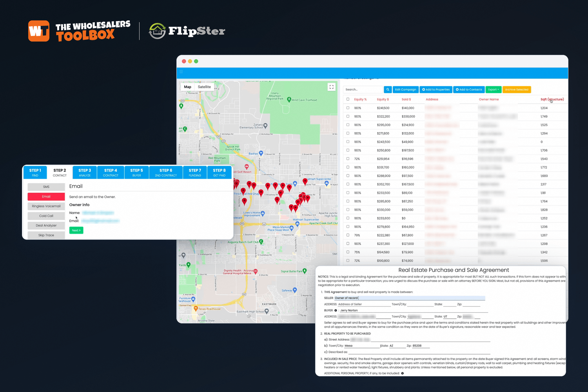Viewport: 588px width, 392px height.
Task: Select the Skip Trace option
Action: (46, 235)
